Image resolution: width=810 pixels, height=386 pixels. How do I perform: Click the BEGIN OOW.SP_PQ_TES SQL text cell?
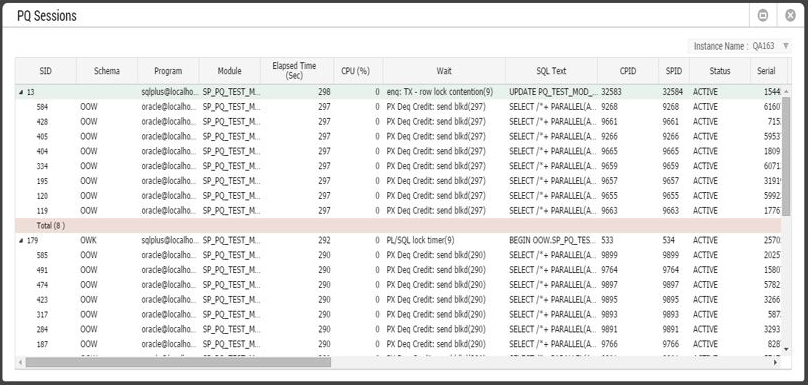coord(551,241)
